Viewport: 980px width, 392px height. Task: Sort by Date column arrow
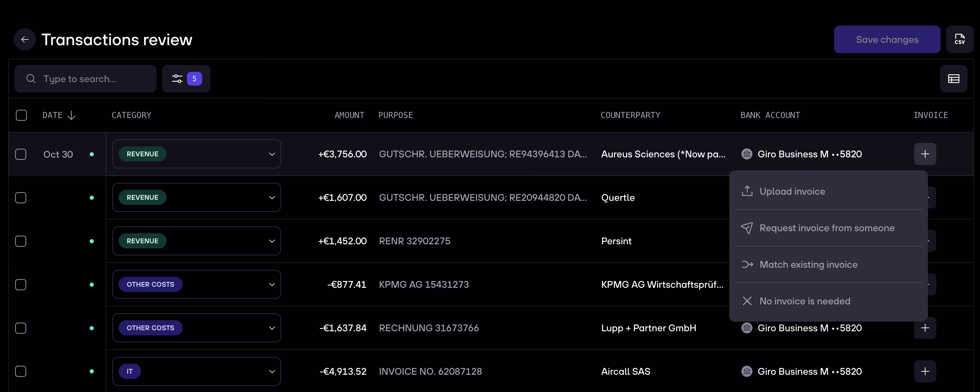tap(71, 115)
